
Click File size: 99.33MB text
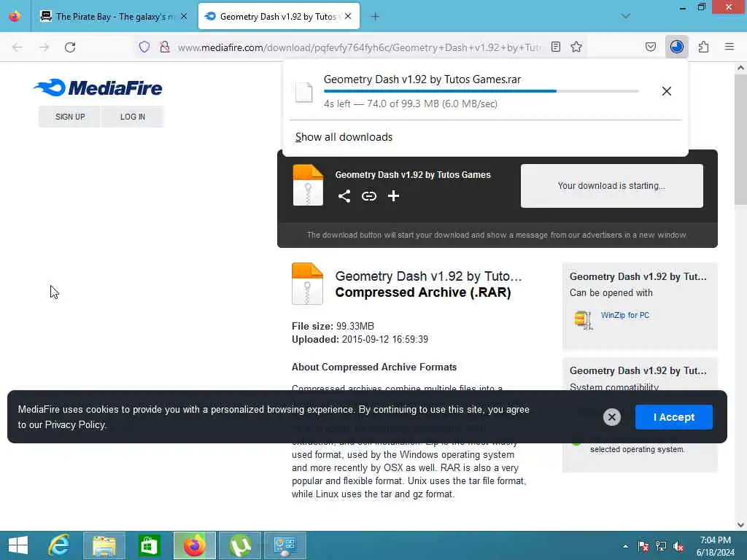(x=333, y=326)
